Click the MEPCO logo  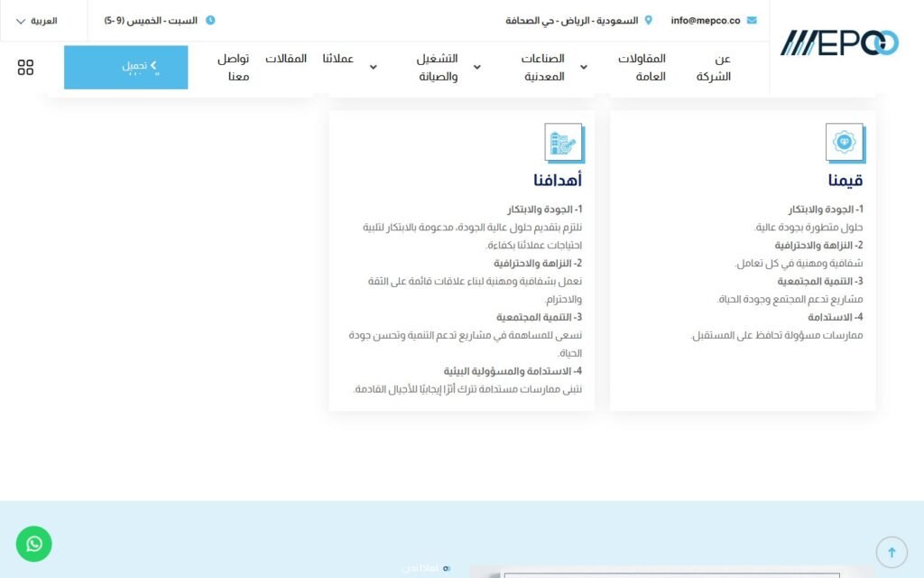839,43
